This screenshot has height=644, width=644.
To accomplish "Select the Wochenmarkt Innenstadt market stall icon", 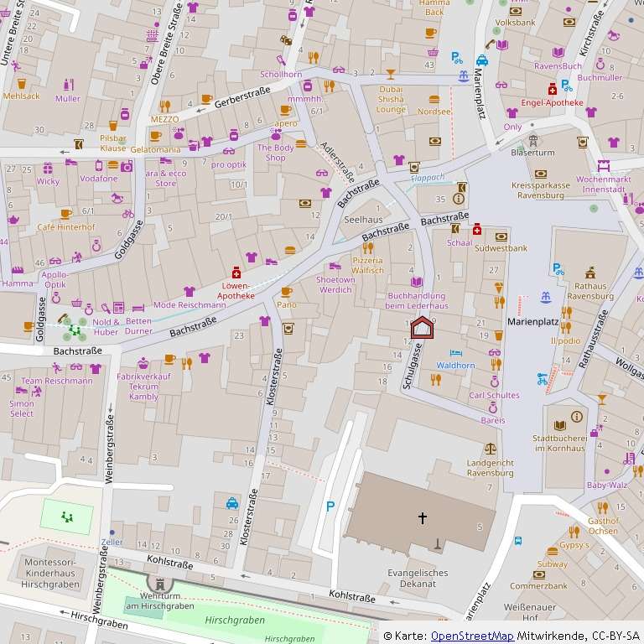I will pos(604,166).
